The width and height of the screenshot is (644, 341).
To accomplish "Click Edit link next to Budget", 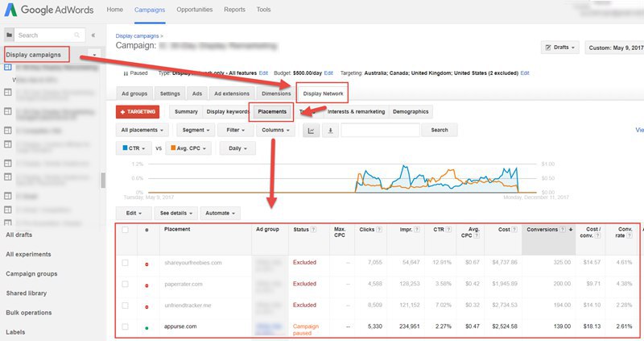I will tap(328, 73).
